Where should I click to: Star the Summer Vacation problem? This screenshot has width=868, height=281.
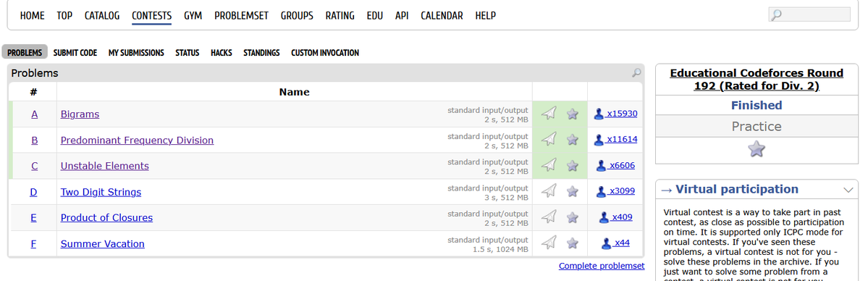(x=573, y=243)
